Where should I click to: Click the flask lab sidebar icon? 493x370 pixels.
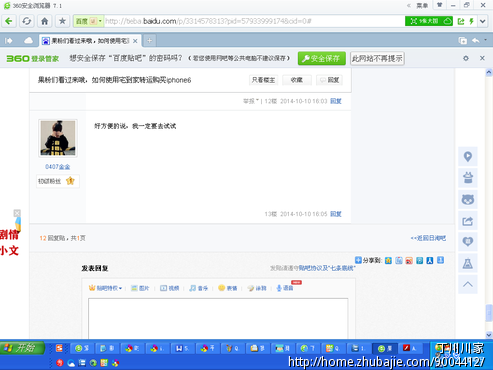(x=468, y=263)
